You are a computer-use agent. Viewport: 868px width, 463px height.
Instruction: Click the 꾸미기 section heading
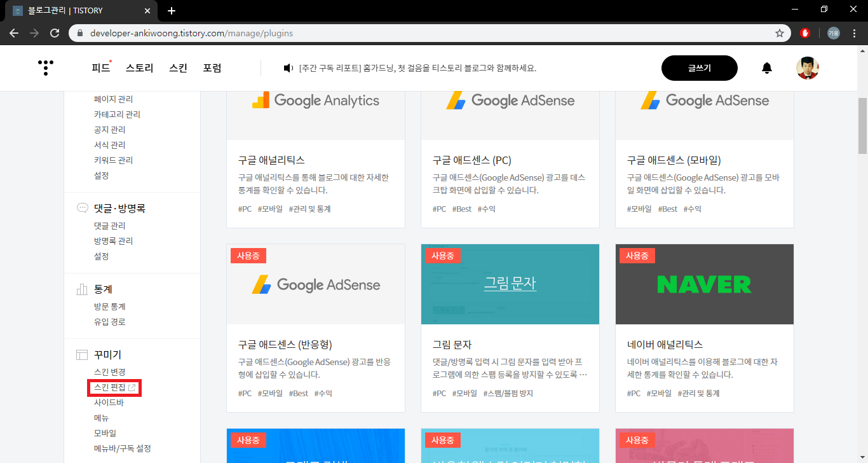pos(107,355)
